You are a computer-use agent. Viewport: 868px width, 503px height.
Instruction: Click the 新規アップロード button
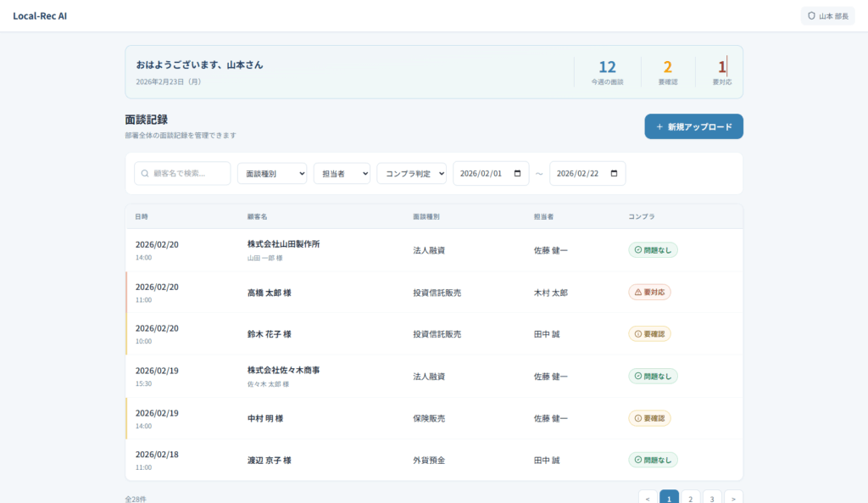pos(693,126)
